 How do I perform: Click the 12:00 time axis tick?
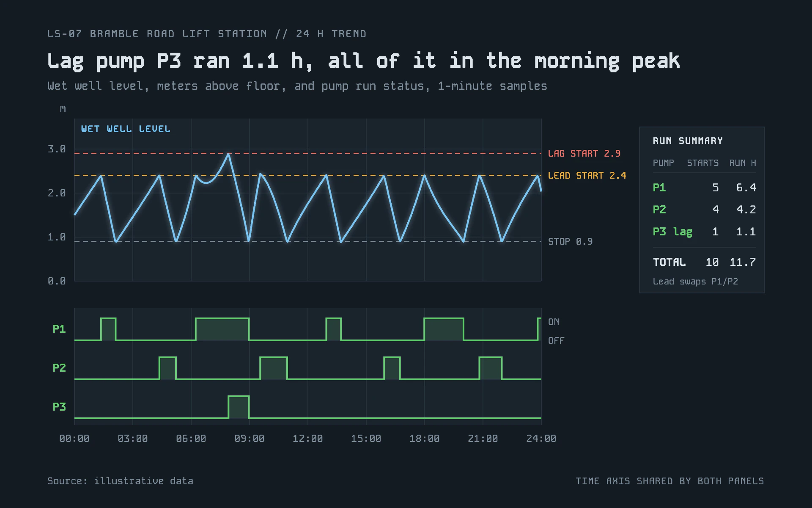click(x=308, y=439)
